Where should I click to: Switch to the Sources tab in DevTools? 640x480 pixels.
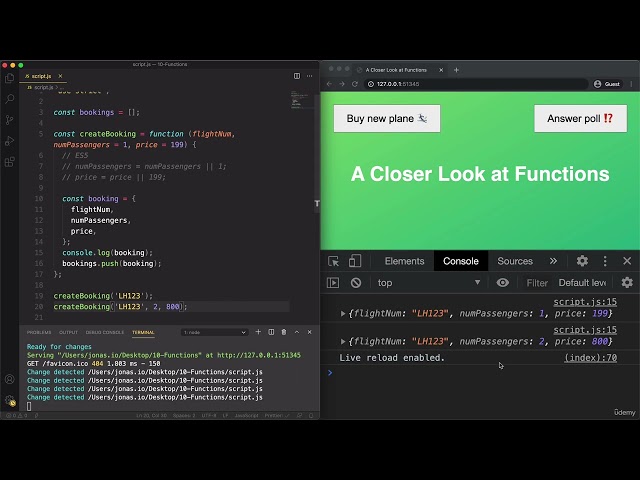[x=515, y=261]
